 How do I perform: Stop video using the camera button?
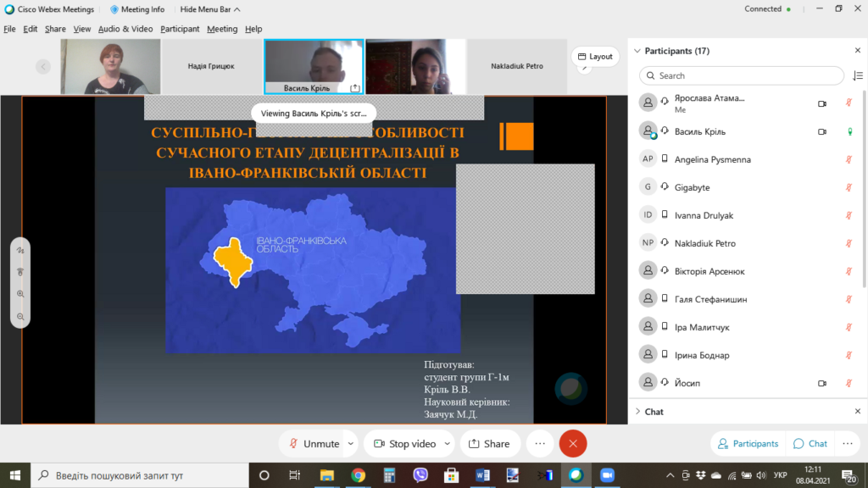(404, 443)
